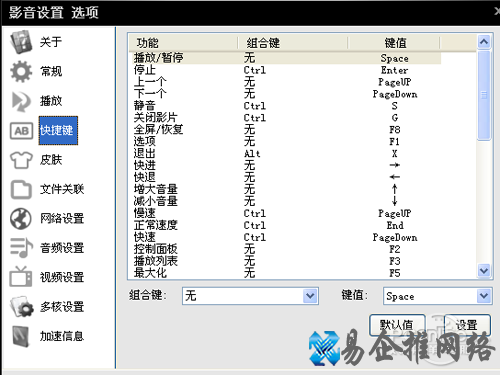Click the scroll up arrow of shortcut list

click(484, 42)
